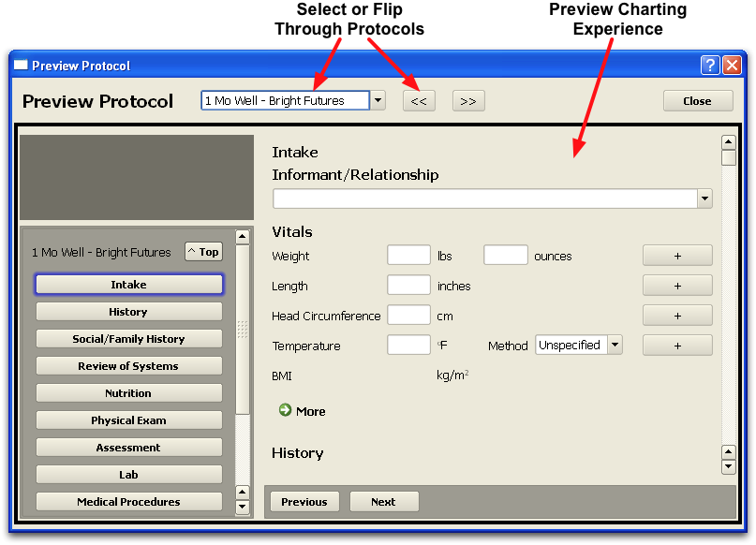Open the Lab section
Screen dimensions: 756x545
click(x=128, y=475)
